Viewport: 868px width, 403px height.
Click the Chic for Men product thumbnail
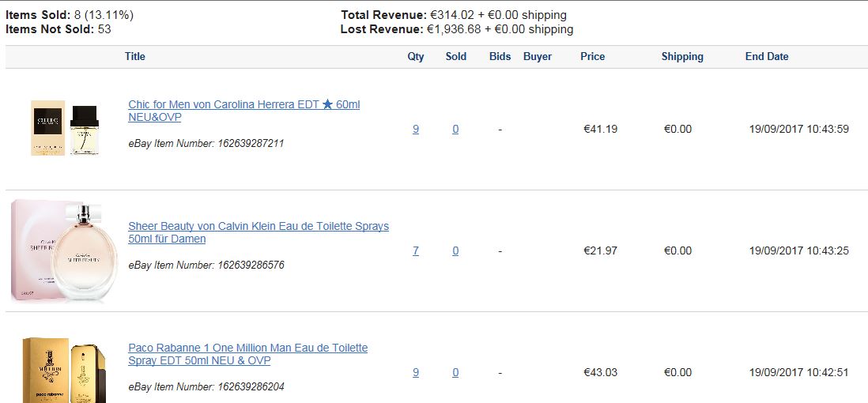click(x=65, y=128)
